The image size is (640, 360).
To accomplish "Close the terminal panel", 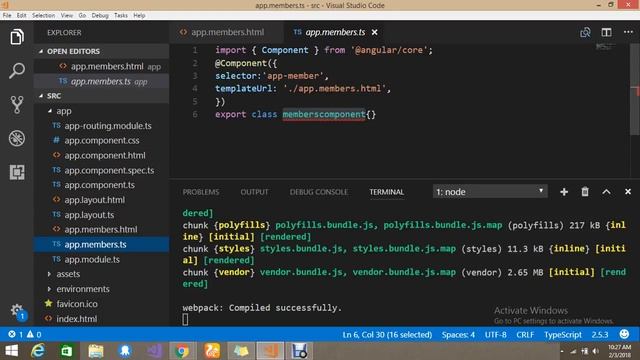I will (628, 191).
